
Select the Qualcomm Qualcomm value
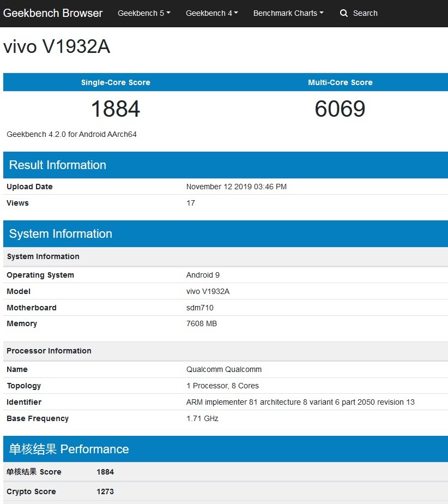[224, 370]
